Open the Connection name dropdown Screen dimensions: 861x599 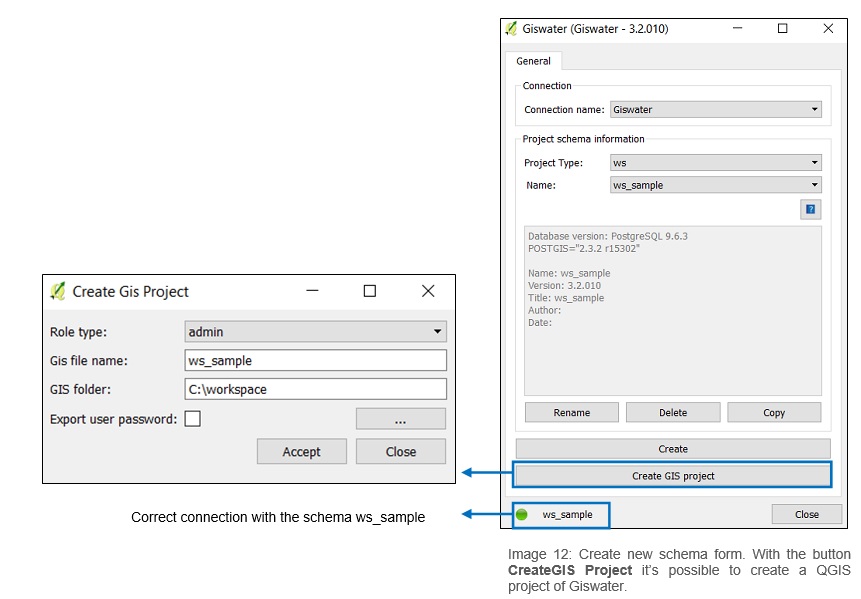click(715, 109)
